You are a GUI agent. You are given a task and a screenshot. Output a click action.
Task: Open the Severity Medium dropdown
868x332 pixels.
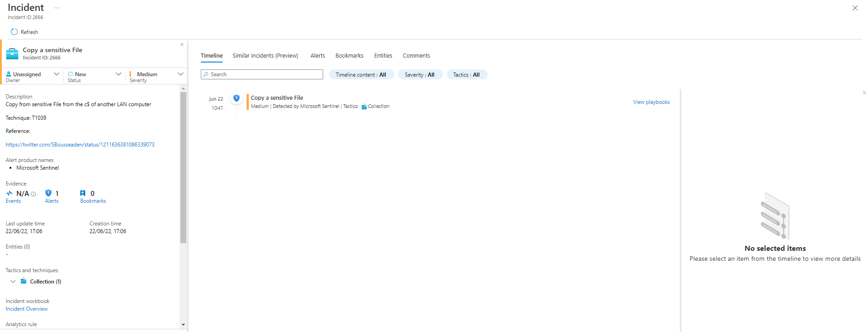point(180,74)
